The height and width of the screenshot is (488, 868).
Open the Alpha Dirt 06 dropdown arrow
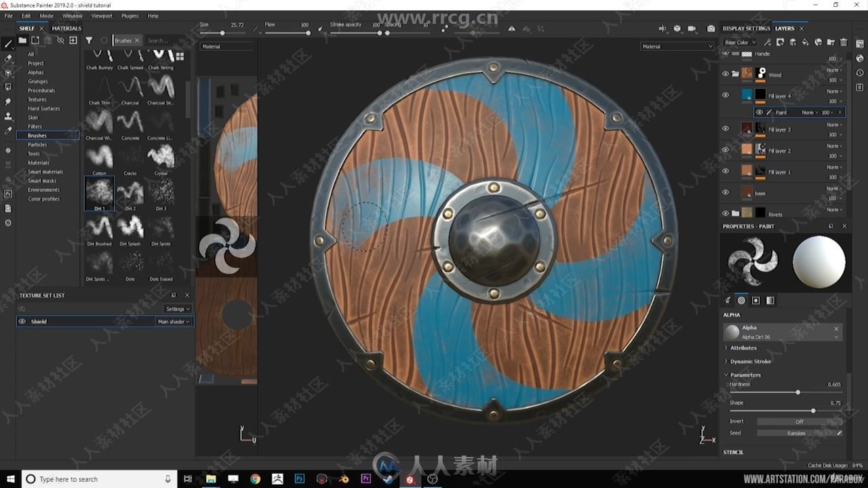coord(836,337)
